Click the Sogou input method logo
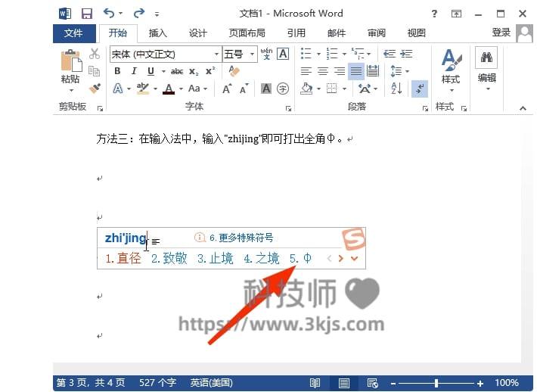The image size is (537, 392). tap(353, 238)
